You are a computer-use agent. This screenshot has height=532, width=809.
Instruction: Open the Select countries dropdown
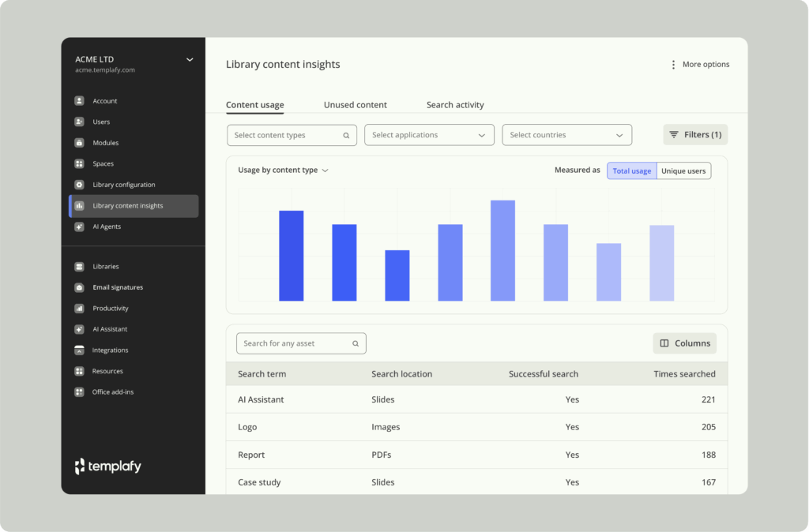tap(566, 135)
